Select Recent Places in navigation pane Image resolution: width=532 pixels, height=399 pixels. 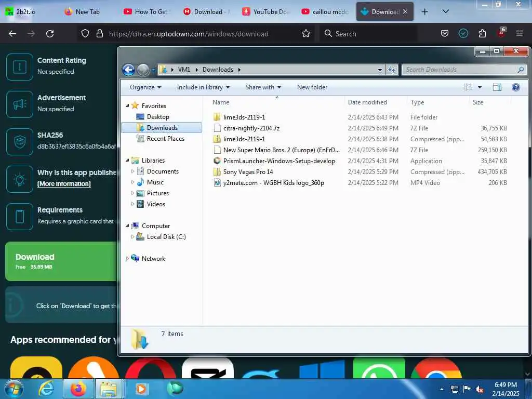coord(166,138)
